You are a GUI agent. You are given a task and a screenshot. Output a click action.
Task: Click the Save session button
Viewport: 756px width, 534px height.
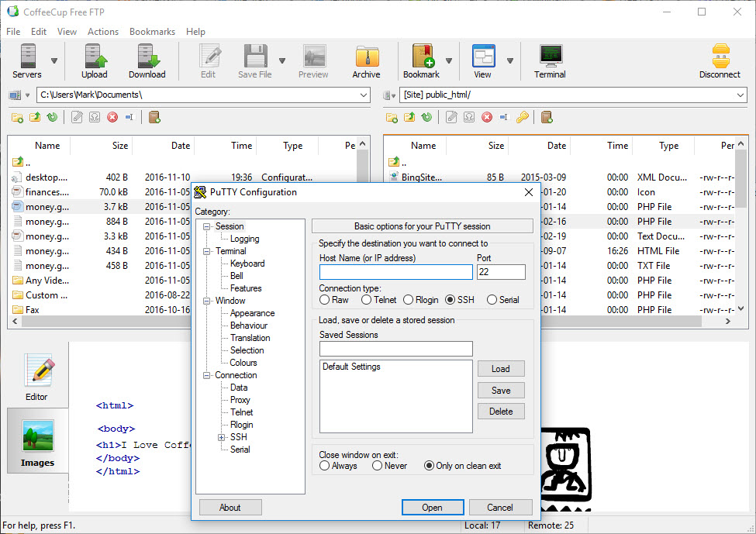(501, 391)
